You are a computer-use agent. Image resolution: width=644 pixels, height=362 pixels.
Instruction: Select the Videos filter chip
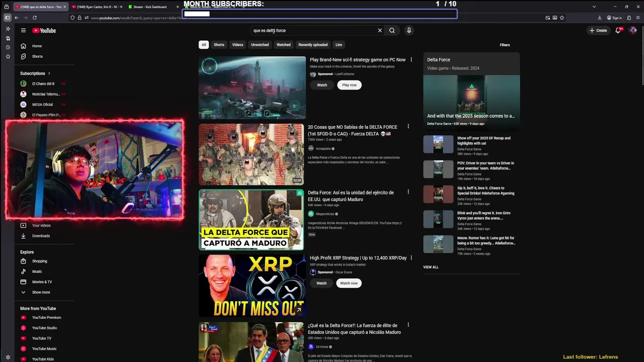click(x=237, y=45)
